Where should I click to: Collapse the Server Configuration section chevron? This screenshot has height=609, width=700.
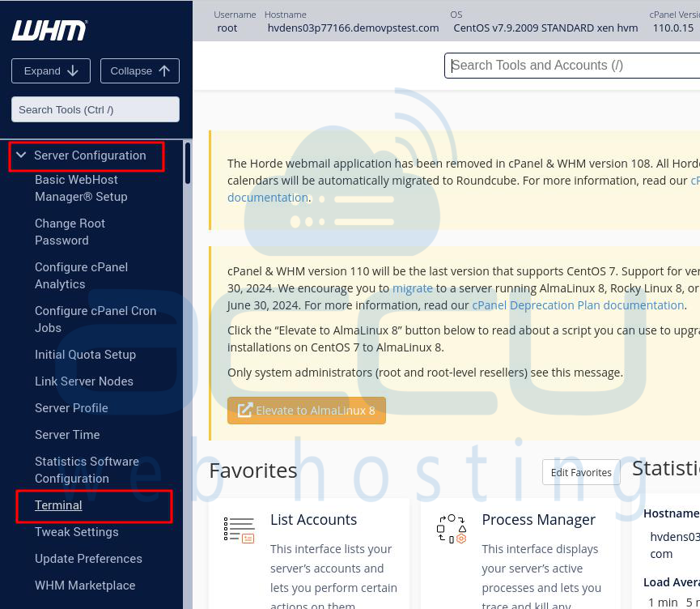[20, 155]
